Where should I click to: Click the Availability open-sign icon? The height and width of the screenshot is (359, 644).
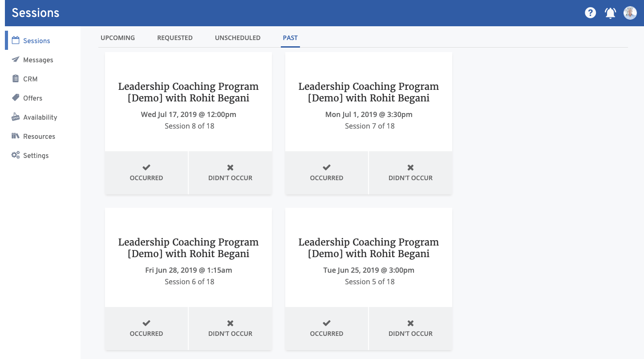click(16, 117)
